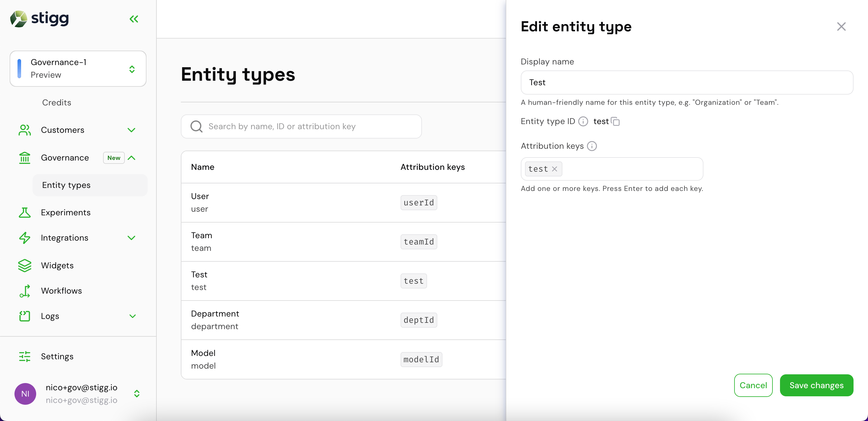Click the modelId attribution key tag

(x=421, y=359)
